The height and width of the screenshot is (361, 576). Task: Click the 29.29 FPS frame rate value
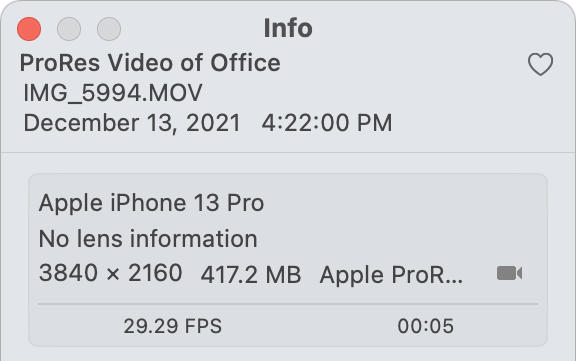coord(173,326)
